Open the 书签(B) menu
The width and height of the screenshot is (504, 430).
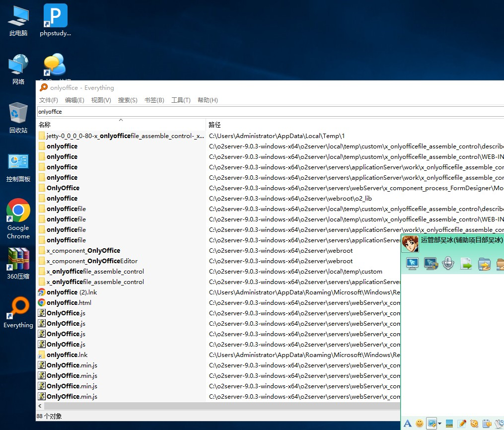[154, 100]
